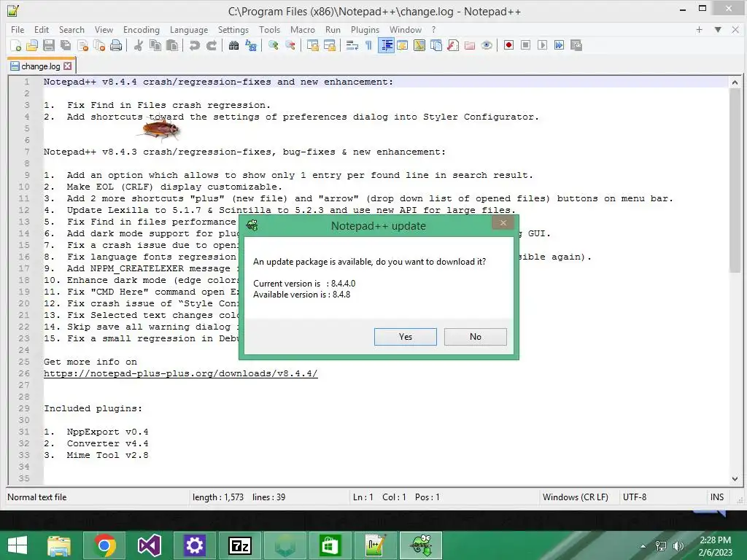Viewport: 747px width, 560px height.
Task: Click the plus button on the menu bar
Action: [x=700, y=29]
